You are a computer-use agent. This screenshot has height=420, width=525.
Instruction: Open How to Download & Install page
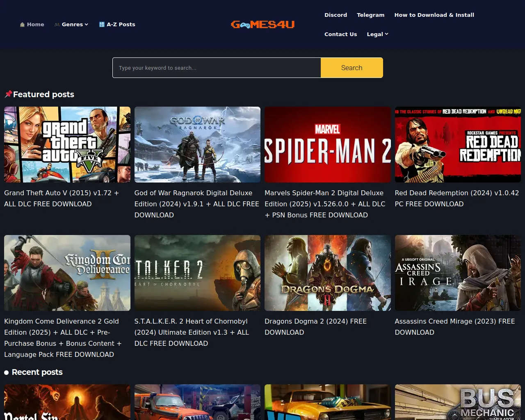[434, 15]
